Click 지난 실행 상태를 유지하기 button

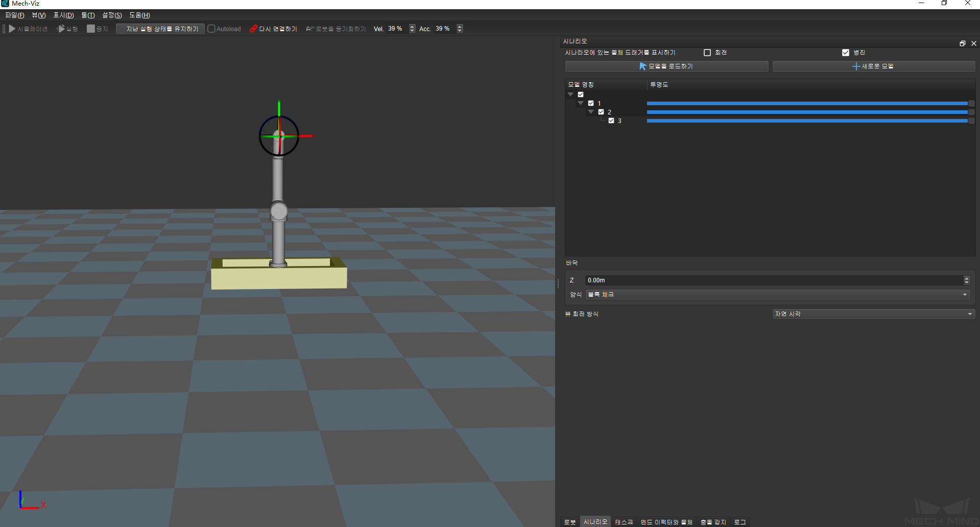(160, 29)
